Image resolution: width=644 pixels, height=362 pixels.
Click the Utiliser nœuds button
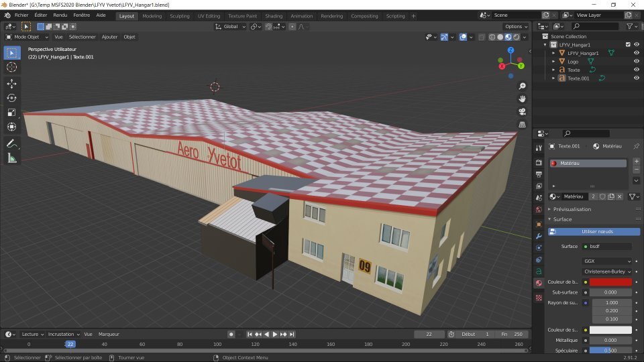coord(594,231)
